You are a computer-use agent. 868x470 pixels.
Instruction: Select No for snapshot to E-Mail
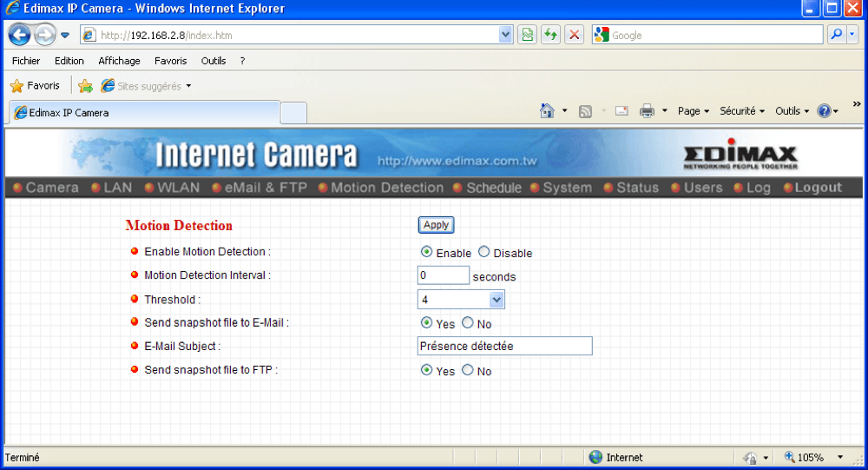(x=468, y=322)
